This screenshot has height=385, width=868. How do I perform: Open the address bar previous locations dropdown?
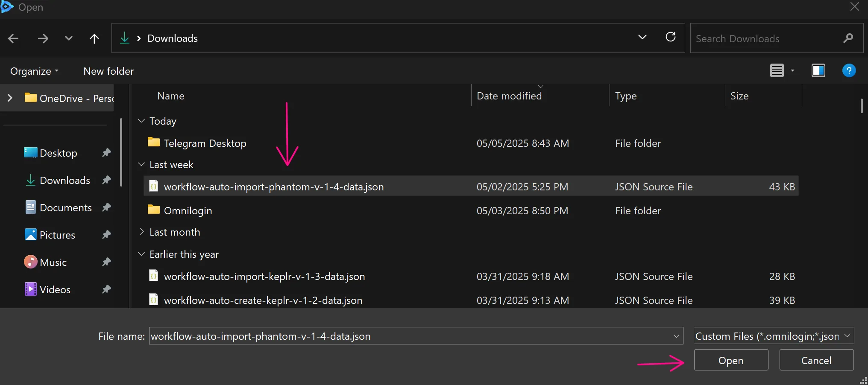[x=642, y=38]
